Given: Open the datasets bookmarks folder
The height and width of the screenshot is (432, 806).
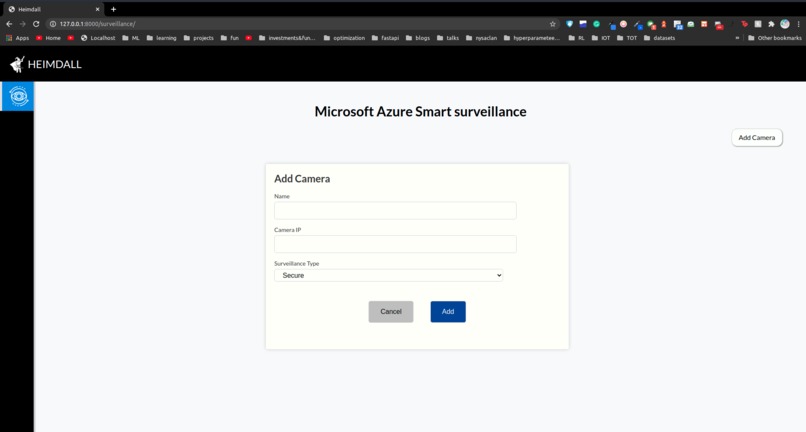Looking at the screenshot, I should 660,38.
